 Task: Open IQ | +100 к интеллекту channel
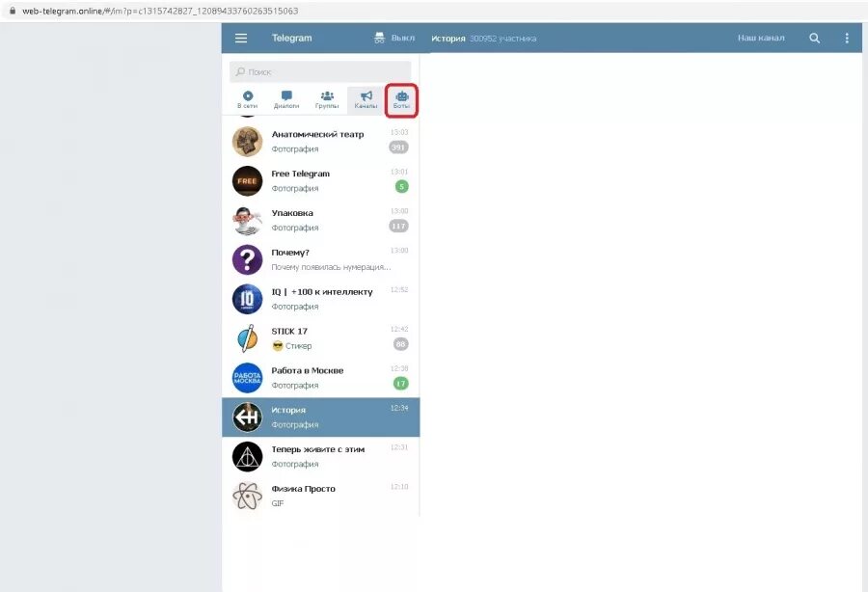(x=320, y=299)
